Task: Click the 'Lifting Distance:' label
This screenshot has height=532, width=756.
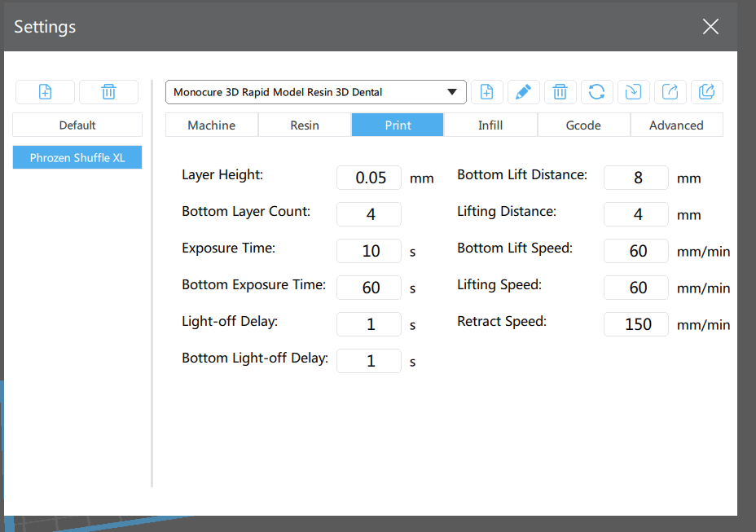Action: (507, 212)
